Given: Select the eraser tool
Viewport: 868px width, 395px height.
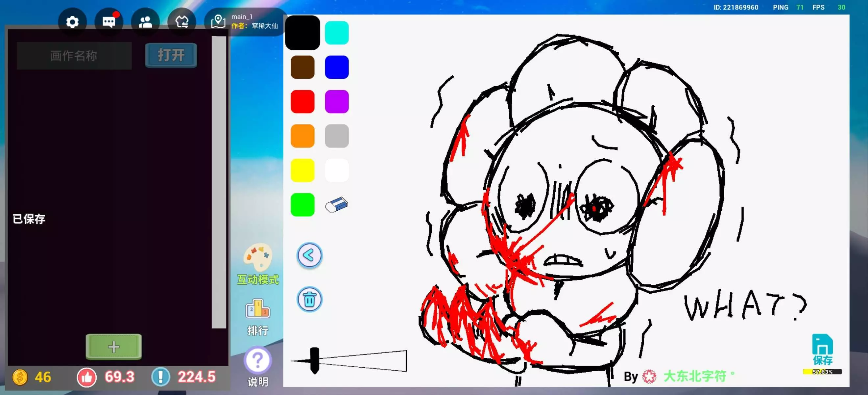Looking at the screenshot, I should (336, 205).
